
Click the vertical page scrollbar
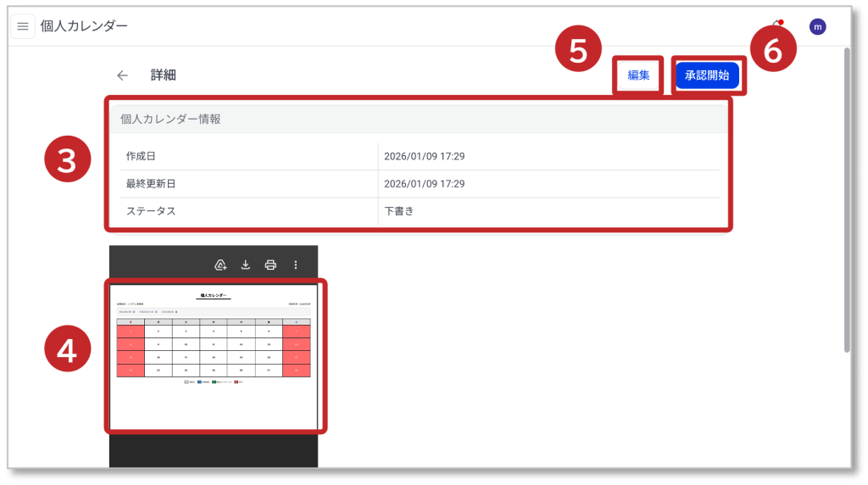coord(847,199)
